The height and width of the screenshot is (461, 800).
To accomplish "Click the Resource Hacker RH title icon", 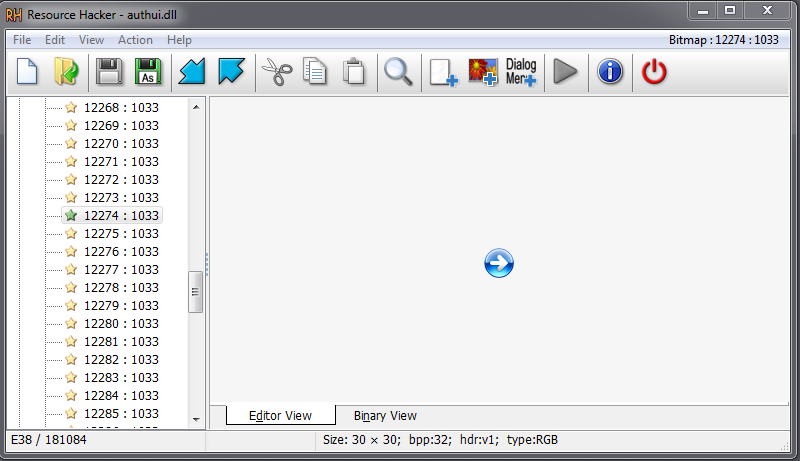I will (x=14, y=15).
